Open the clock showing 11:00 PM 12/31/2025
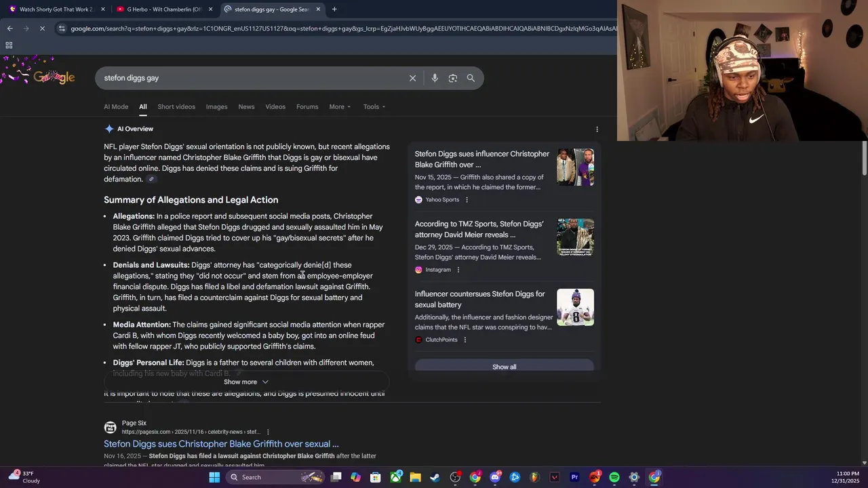This screenshot has width=868, height=488. click(846, 477)
